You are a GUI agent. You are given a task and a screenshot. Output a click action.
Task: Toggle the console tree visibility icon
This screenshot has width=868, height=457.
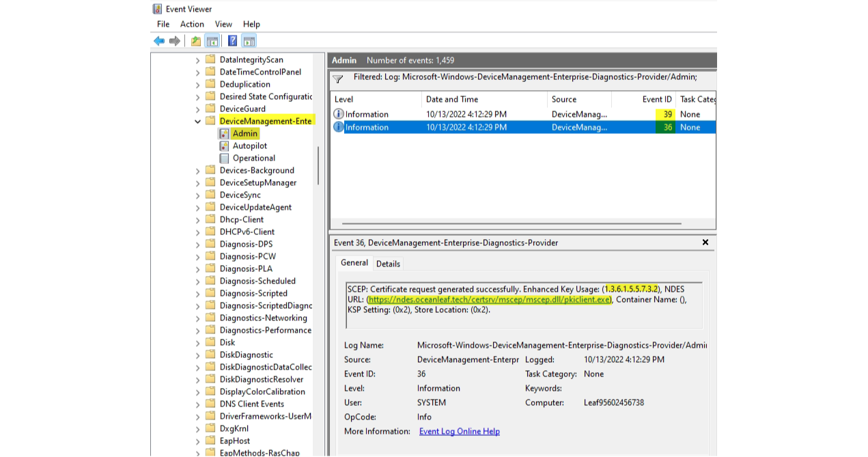(x=212, y=40)
